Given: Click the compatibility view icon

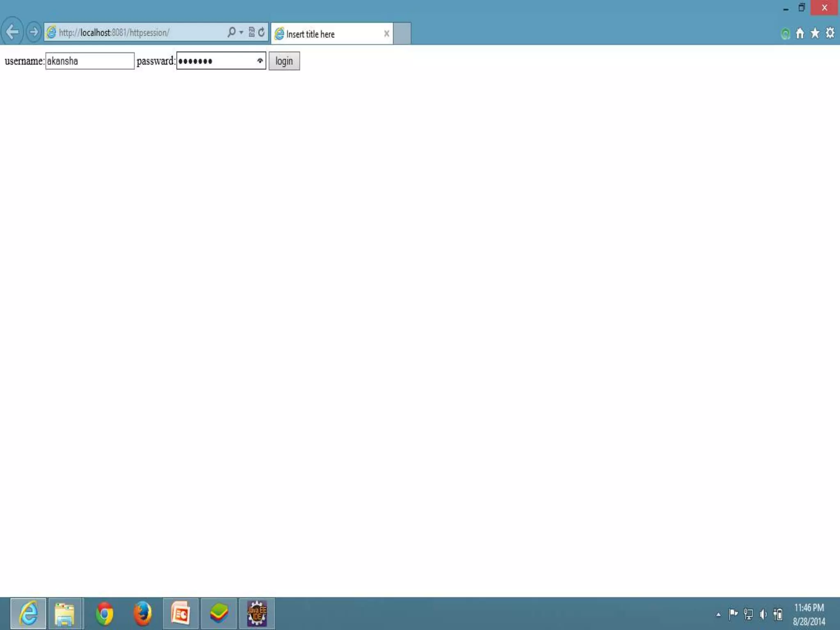Looking at the screenshot, I should [x=251, y=32].
